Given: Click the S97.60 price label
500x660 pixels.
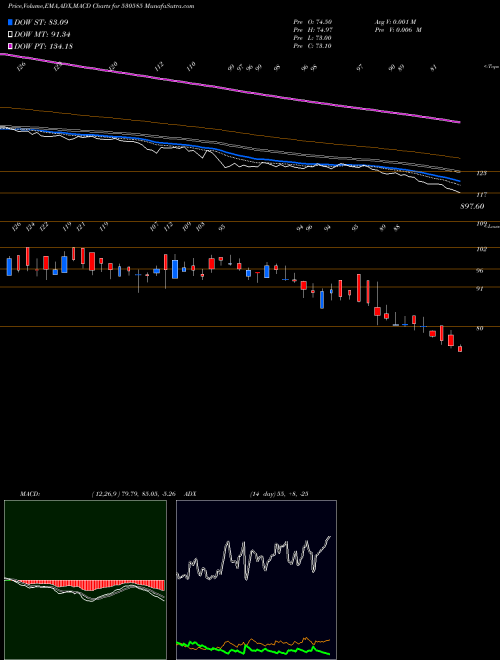Looking at the screenshot, I should [x=471, y=206].
